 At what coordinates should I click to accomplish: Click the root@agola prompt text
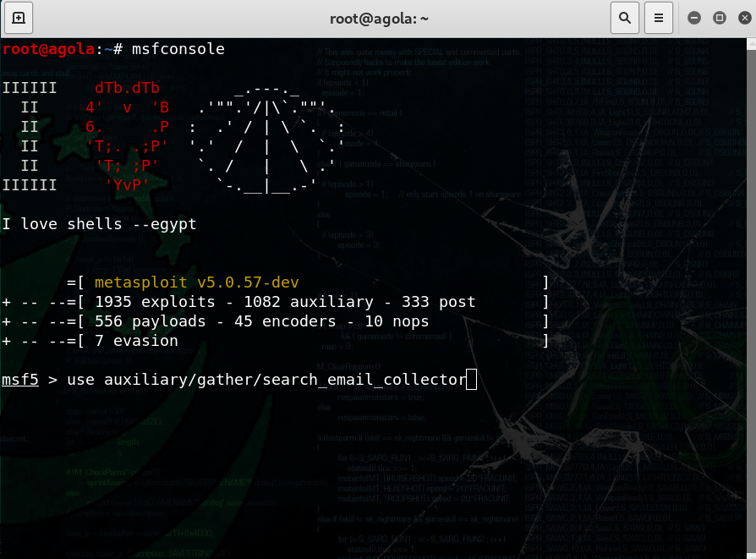coord(49,49)
